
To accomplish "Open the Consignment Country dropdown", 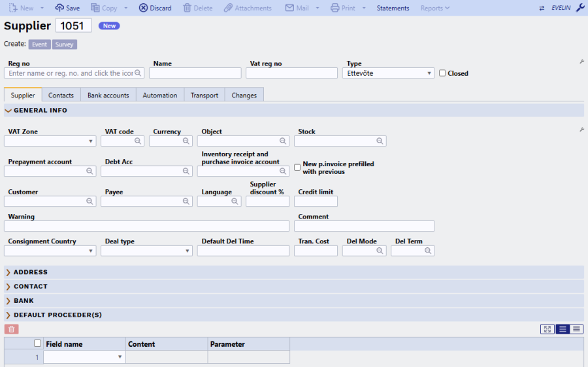I will (50, 251).
